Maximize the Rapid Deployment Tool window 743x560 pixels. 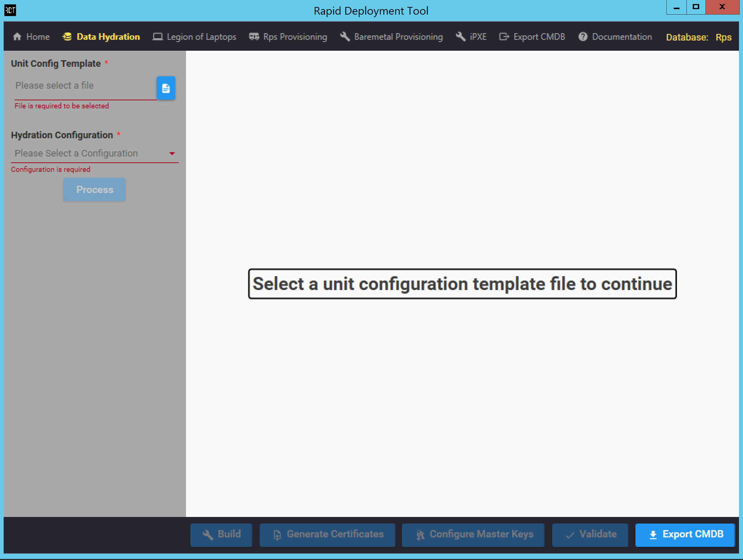(696, 7)
